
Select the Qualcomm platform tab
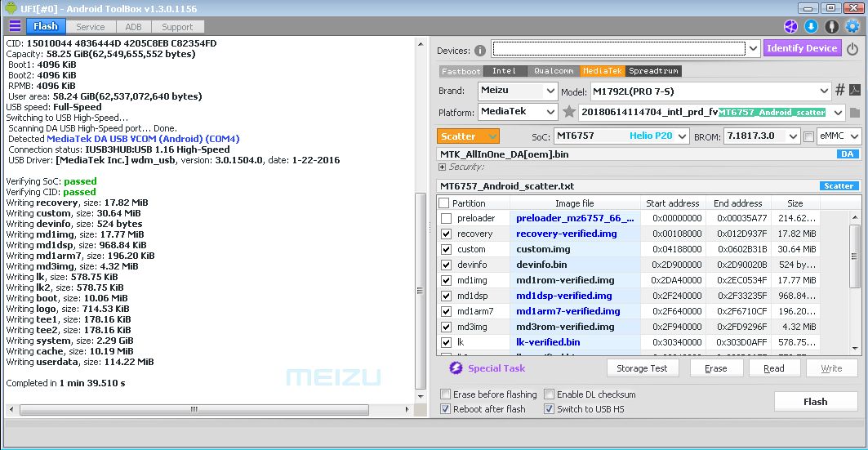[553, 71]
